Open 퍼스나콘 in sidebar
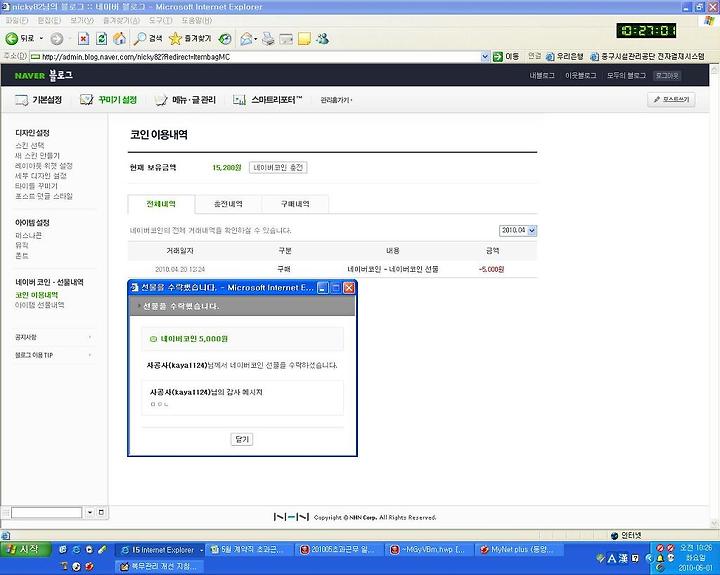 (28, 235)
